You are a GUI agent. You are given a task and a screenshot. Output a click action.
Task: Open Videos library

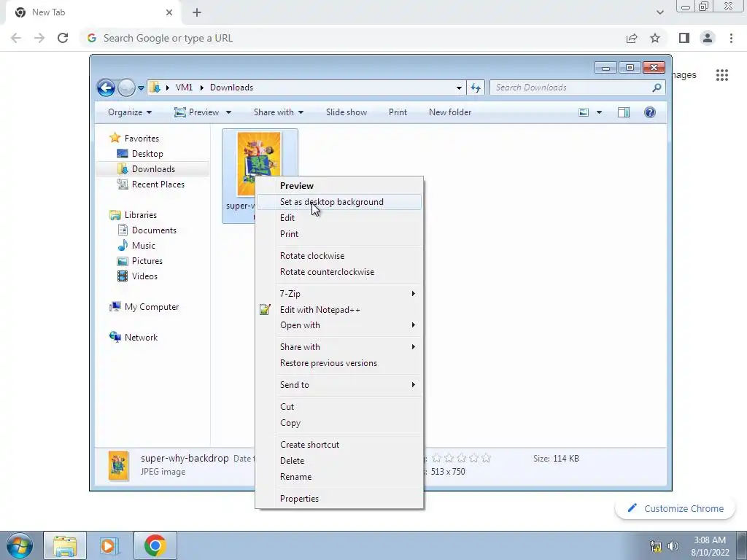tap(144, 276)
